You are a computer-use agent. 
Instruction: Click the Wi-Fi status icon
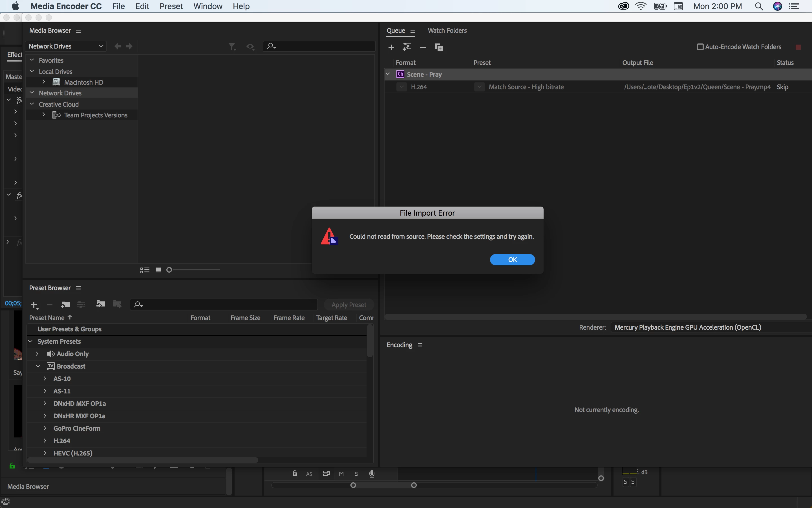(x=641, y=6)
